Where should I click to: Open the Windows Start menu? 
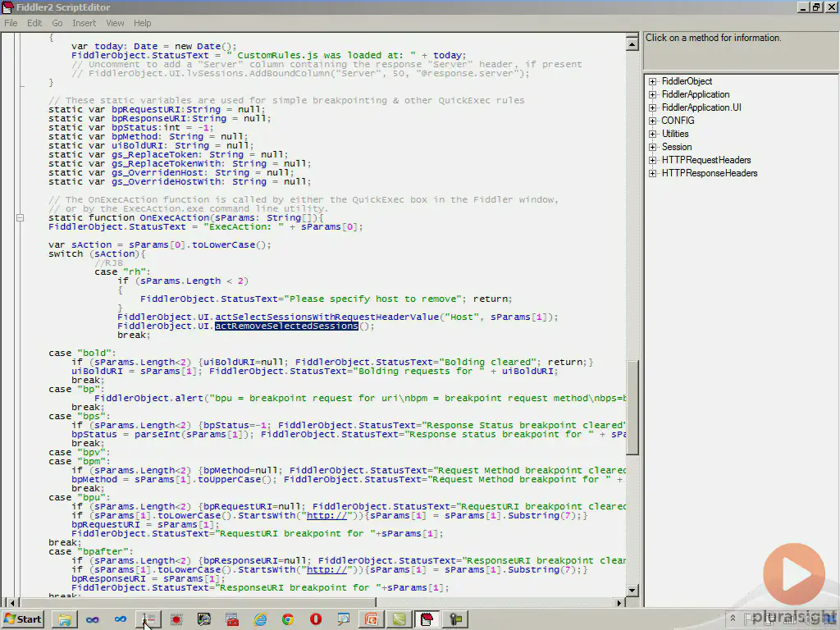point(22,619)
